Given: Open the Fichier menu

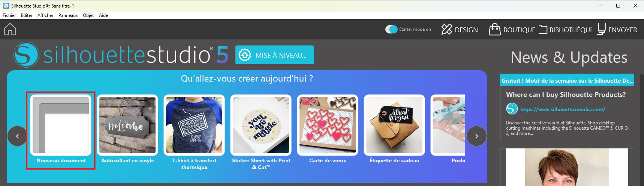Looking at the screenshot, I should pyautogui.click(x=9, y=15).
